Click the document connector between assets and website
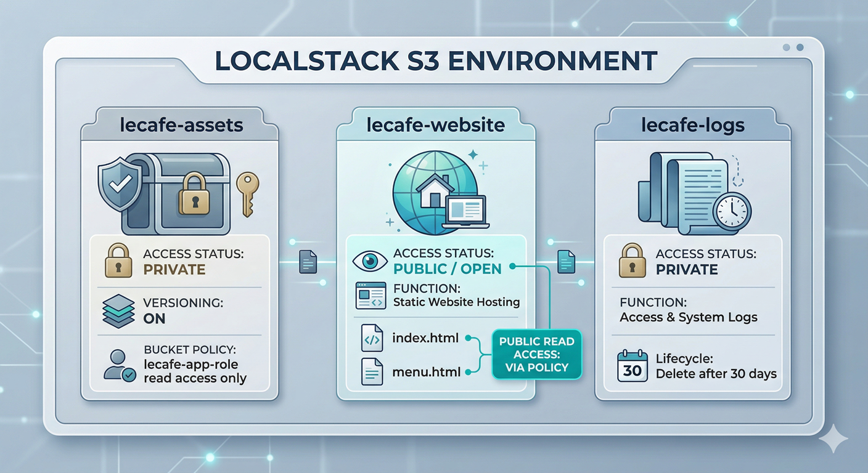 (x=308, y=262)
